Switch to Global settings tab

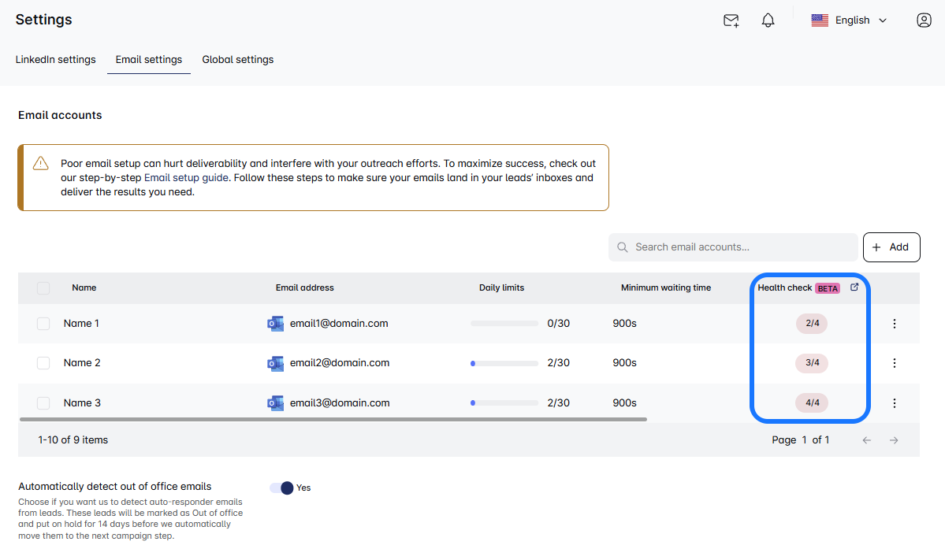237,60
